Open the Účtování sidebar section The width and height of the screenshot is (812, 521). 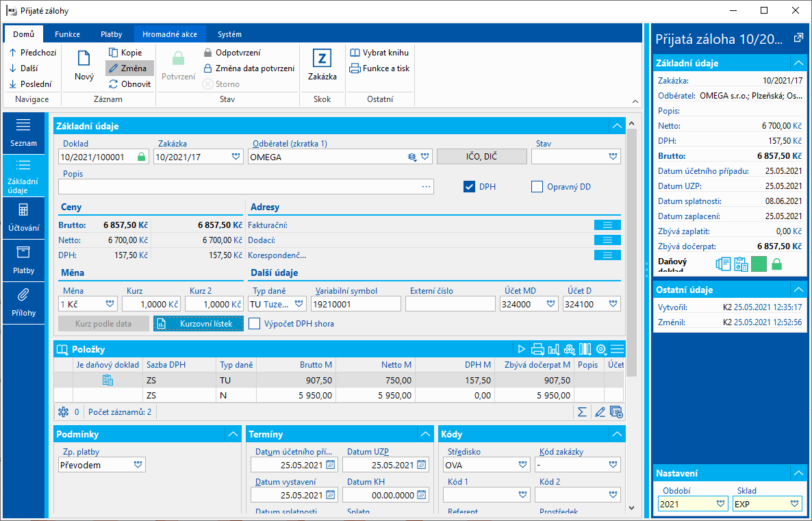23,218
